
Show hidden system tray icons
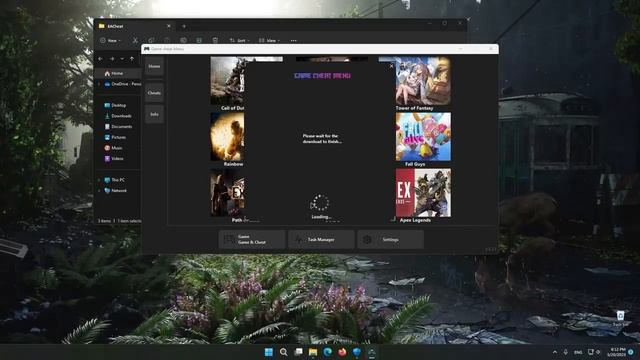[x=555, y=352]
